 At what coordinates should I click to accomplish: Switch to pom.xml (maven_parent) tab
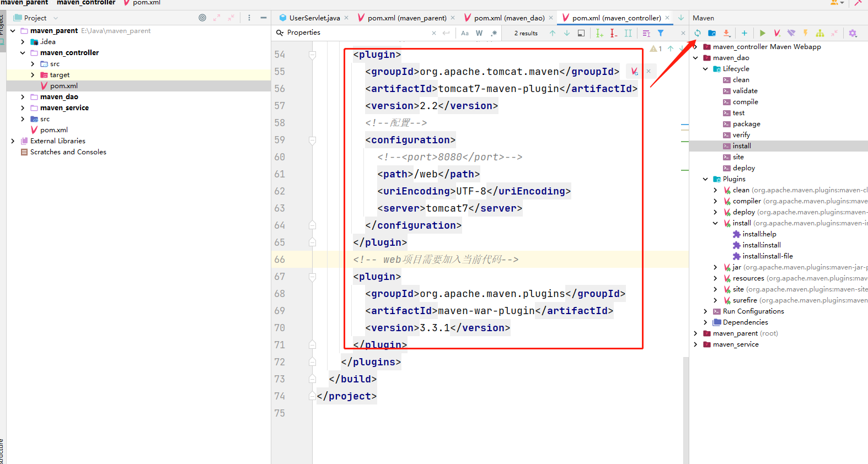[407, 18]
